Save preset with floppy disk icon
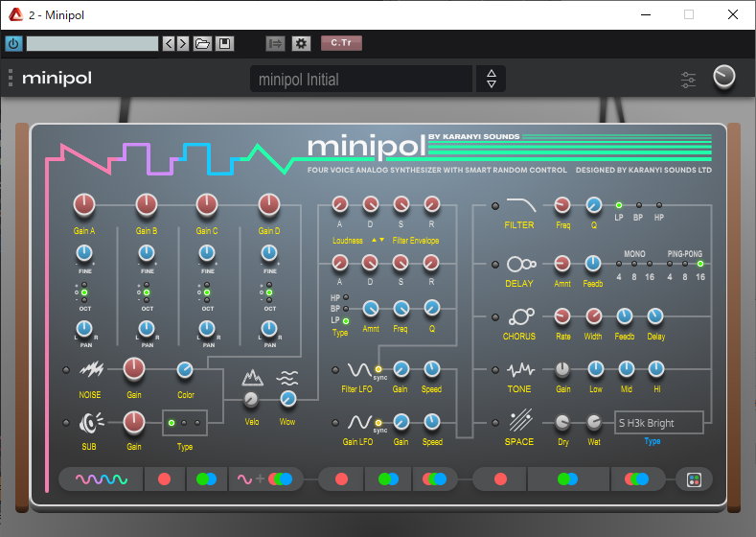756x537 pixels. click(224, 43)
